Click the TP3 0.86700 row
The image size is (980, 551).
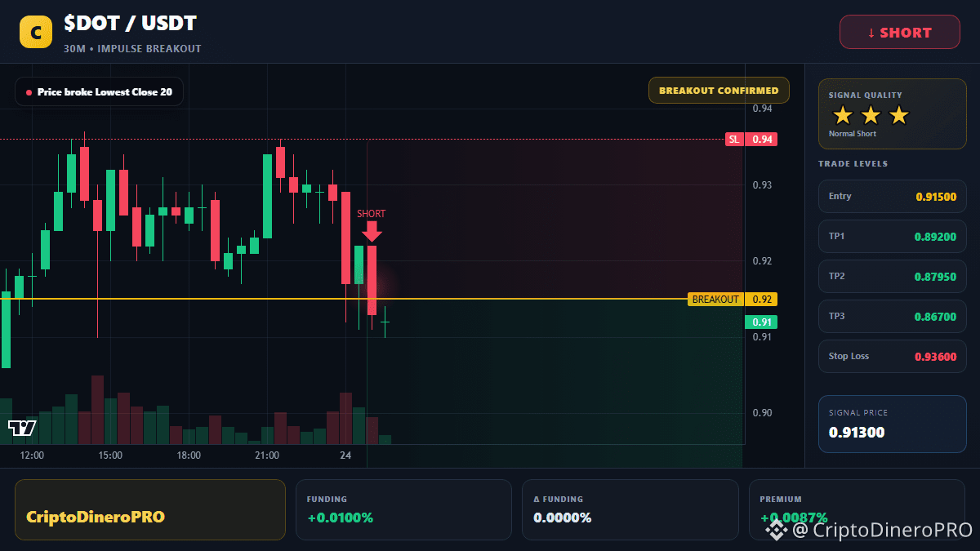point(893,316)
